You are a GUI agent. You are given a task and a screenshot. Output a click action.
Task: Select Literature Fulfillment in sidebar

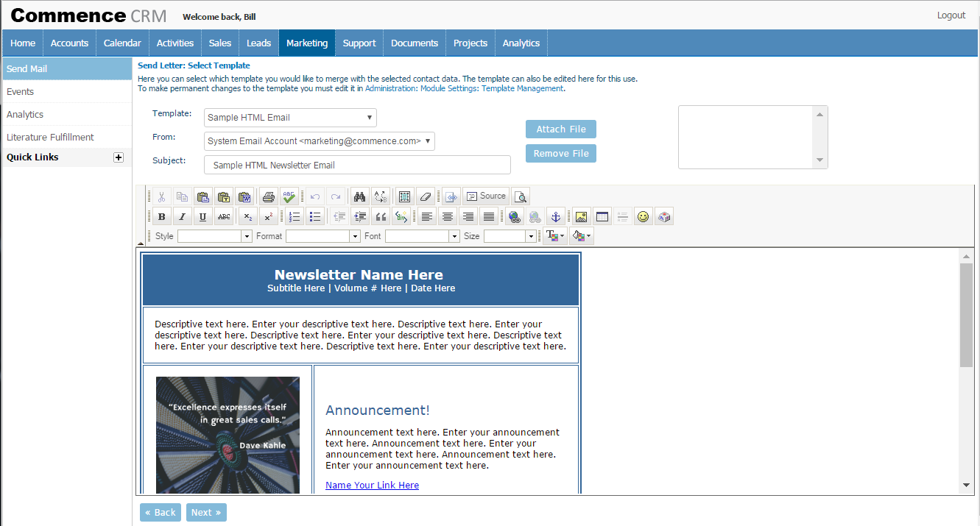pos(66,138)
